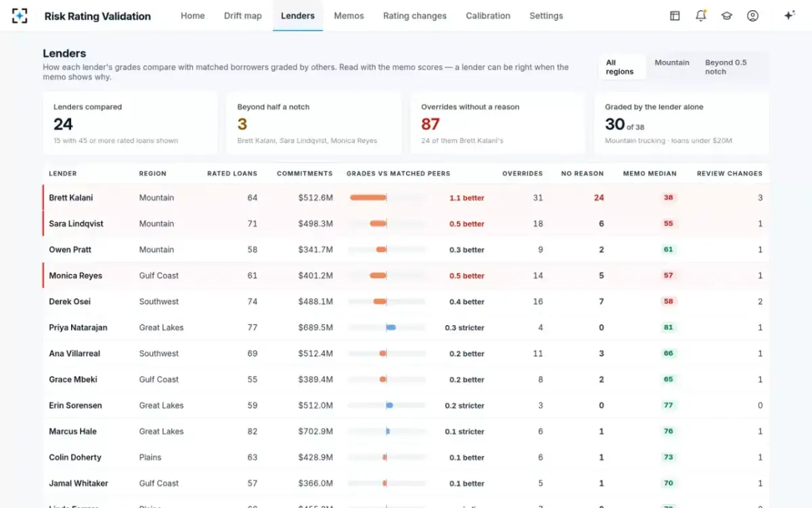This screenshot has height=508, width=812.
Task: Go to the Home tab
Action: click(193, 16)
